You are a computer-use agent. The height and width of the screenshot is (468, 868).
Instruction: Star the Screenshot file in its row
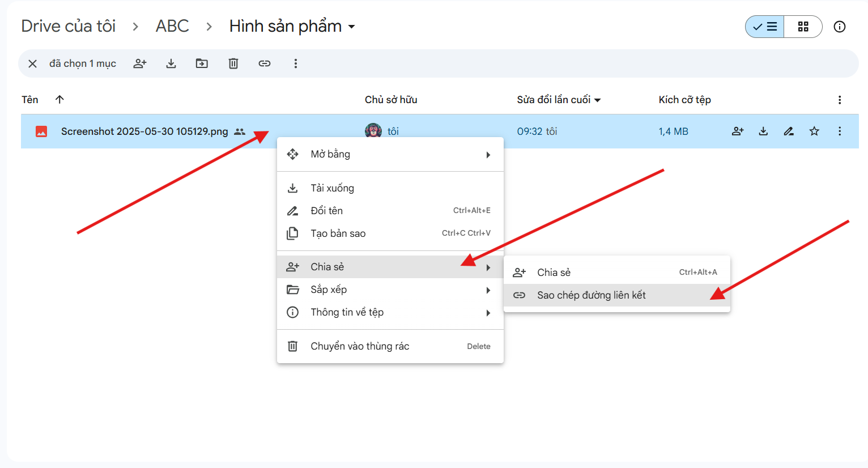click(x=814, y=131)
